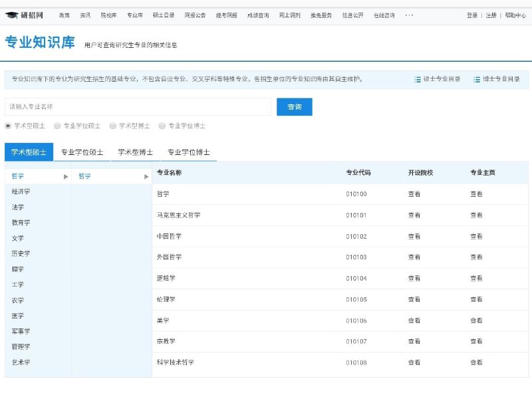Select 历史学 in the discipline list

[21, 254]
